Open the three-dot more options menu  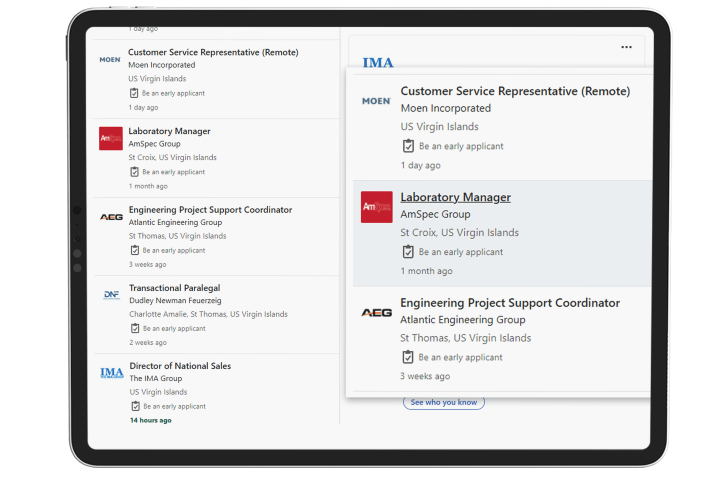(x=626, y=47)
